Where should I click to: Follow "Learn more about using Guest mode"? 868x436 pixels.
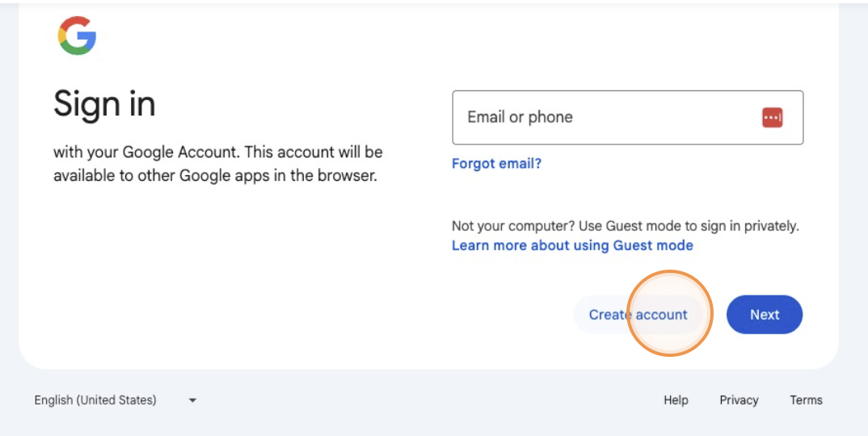tap(572, 245)
